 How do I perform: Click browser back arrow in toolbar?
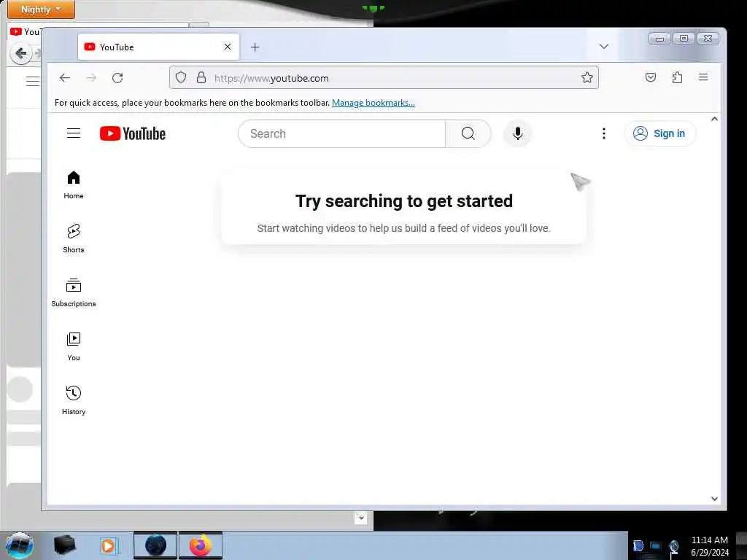(65, 77)
